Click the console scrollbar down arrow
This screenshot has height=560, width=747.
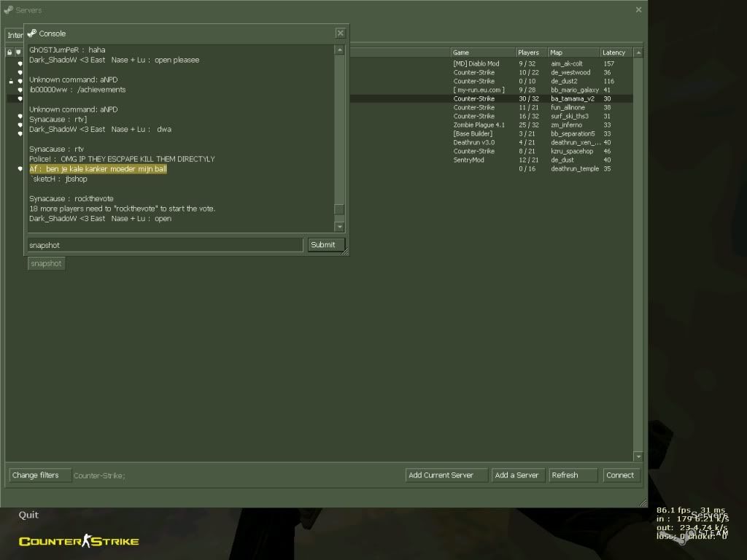click(339, 227)
